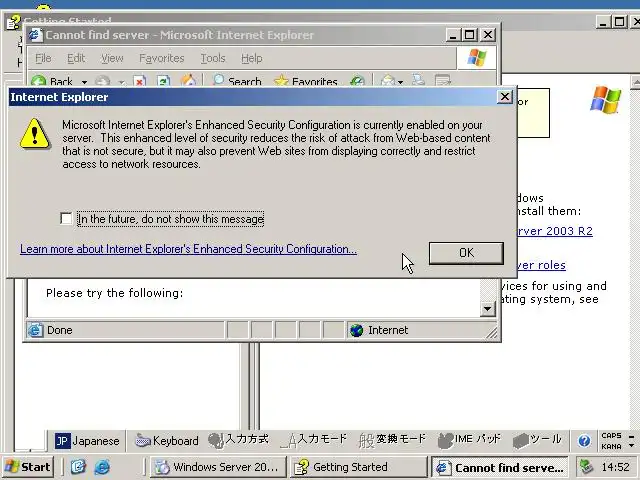Click the Search toolbar button

pyautogui.click(x=237, y=81)
